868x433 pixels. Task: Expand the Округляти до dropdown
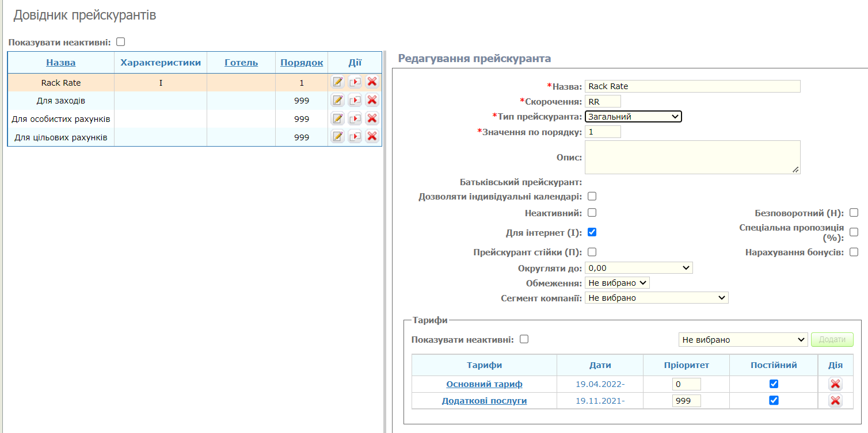click(638, 268)
